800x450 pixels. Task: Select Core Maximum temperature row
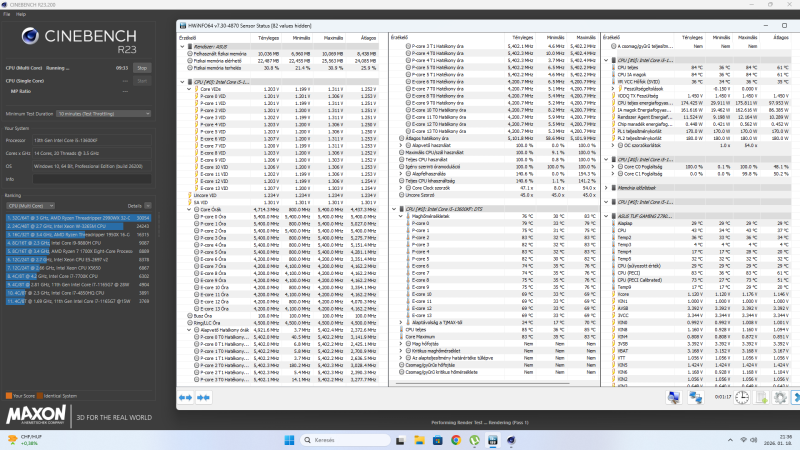coord(496,337)
